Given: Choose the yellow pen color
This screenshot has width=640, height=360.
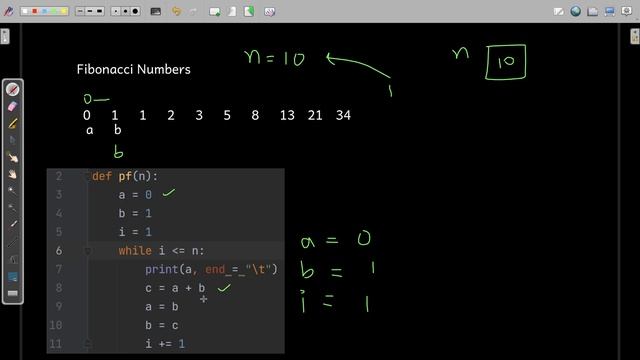Looking at the screenshot, I should (64, 11).
